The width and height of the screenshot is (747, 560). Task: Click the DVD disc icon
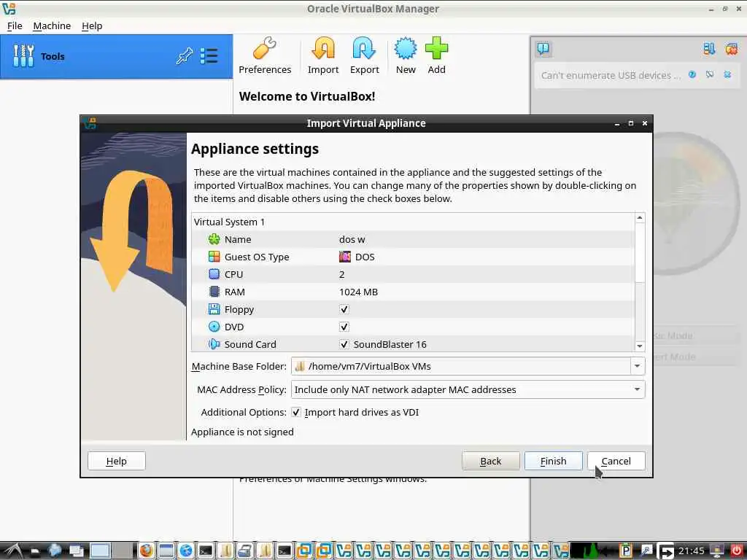[214, 327]
